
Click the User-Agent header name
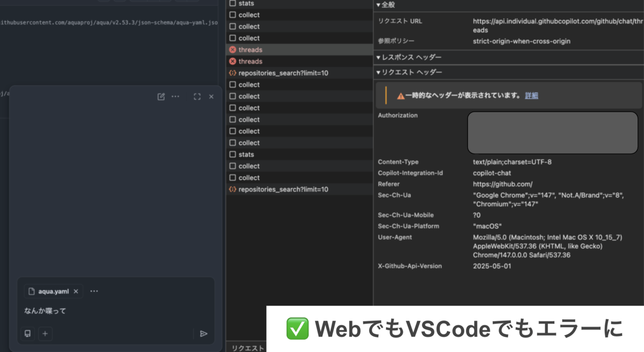[x=395, y=237]
